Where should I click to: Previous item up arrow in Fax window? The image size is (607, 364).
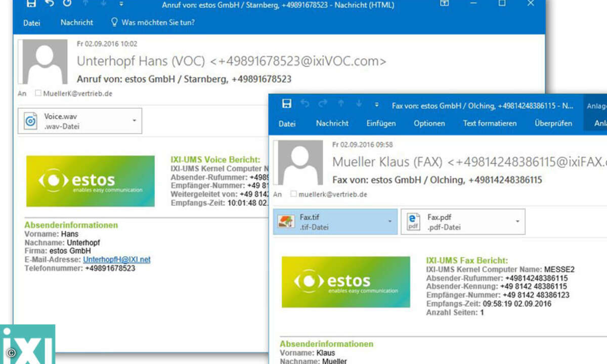pyautogui.click(x=341, y=104)
